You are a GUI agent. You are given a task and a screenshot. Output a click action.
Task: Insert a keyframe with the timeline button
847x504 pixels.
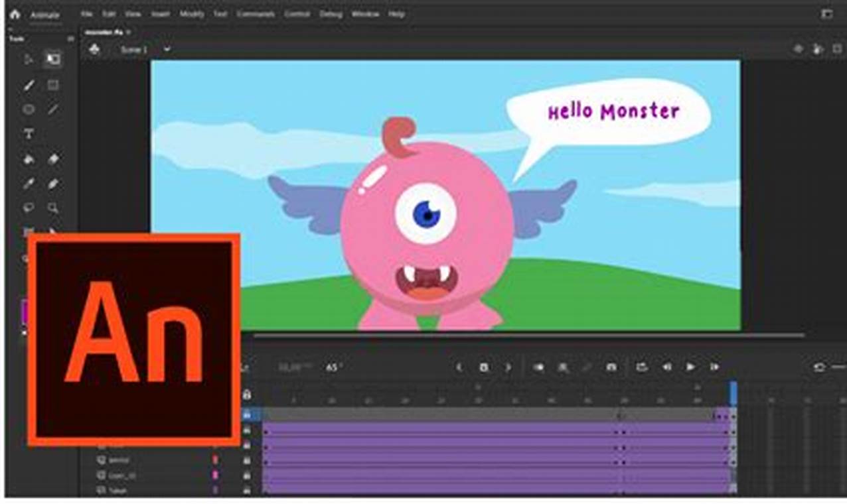(x=484, y=367)
